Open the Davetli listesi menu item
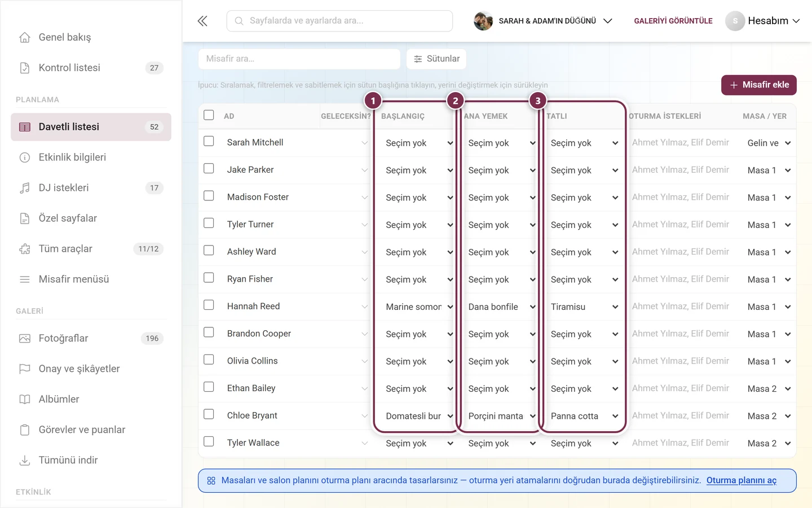Screen dimensions: 812x508 [91, 127]
